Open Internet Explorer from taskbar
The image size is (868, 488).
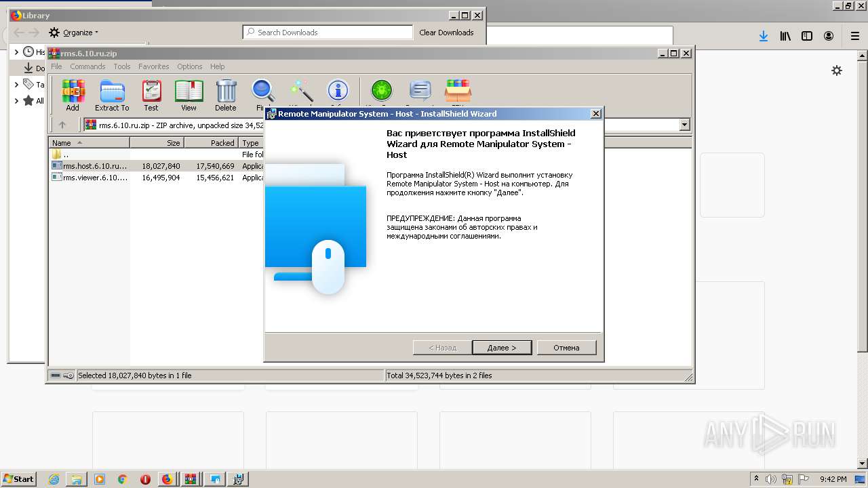[54, 479]
